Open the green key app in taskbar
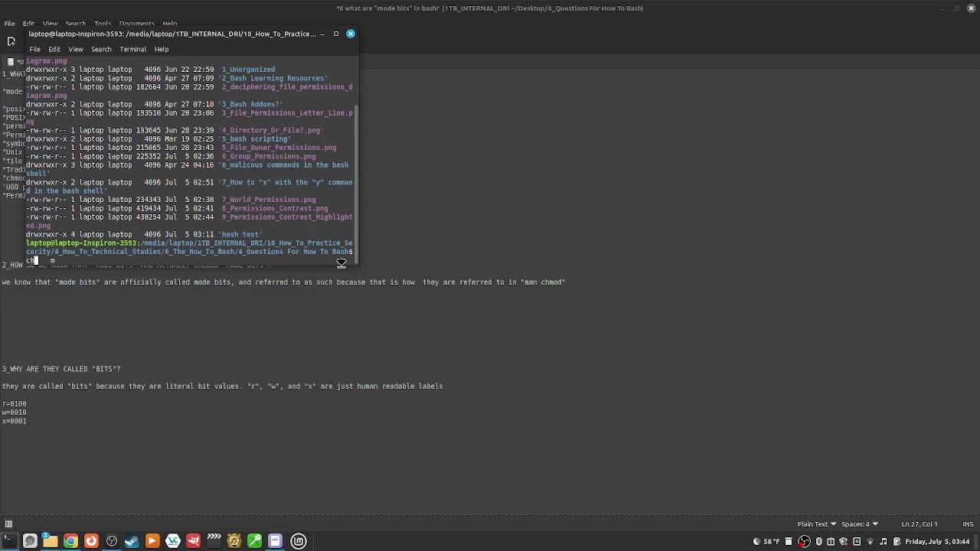The height and width of the screenshot is (551, 980). 255,541
